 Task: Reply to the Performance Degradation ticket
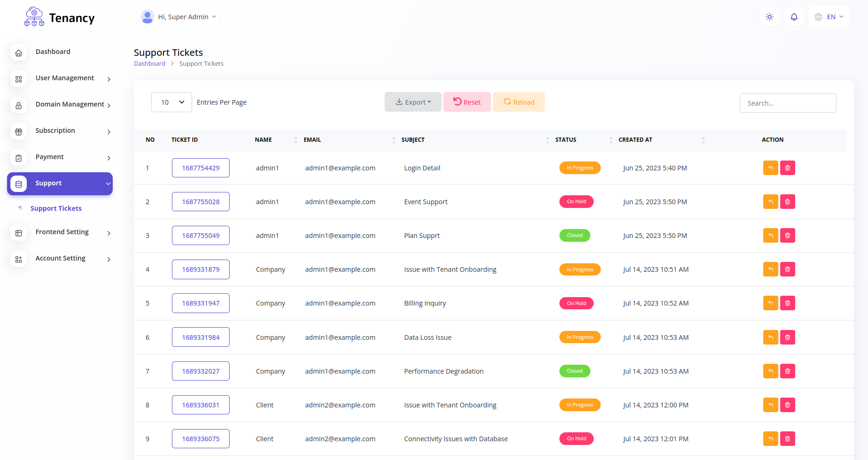771,371
